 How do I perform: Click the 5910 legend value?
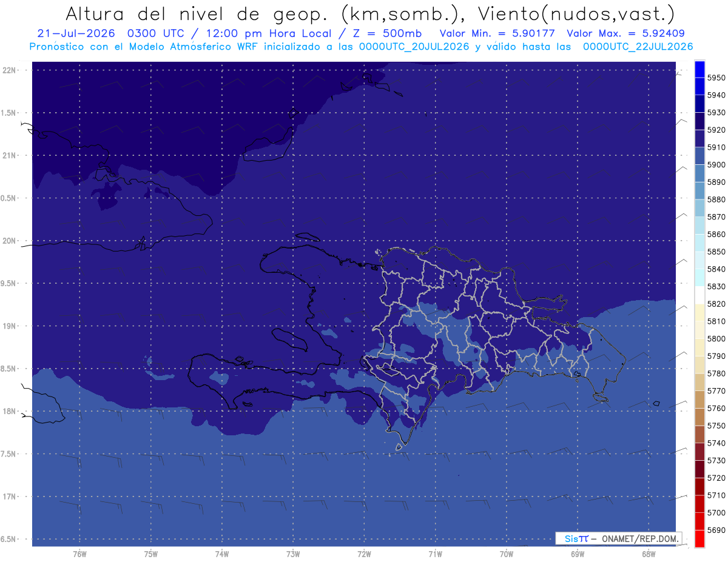pyautogui.click(x=716, y=147)
